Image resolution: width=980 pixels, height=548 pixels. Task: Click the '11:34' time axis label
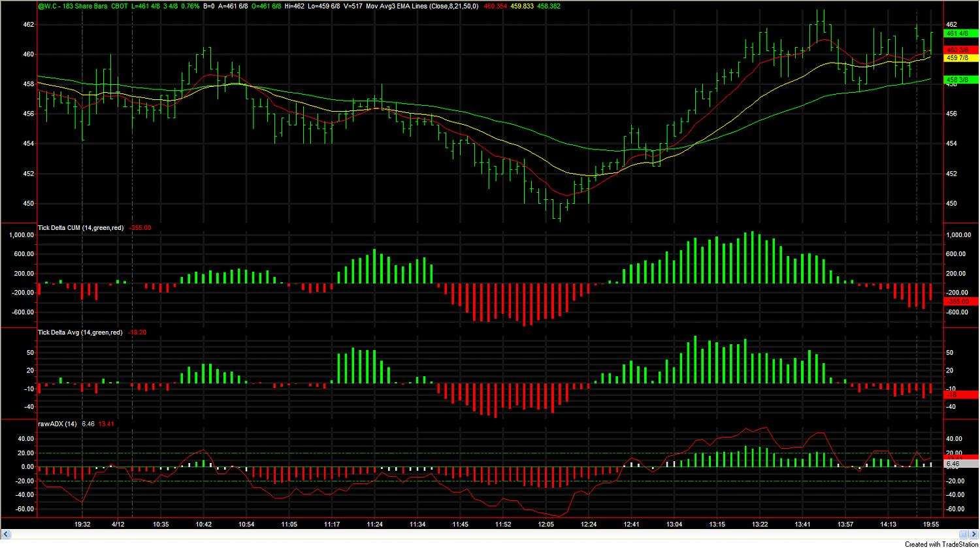(x=417, y=524)
